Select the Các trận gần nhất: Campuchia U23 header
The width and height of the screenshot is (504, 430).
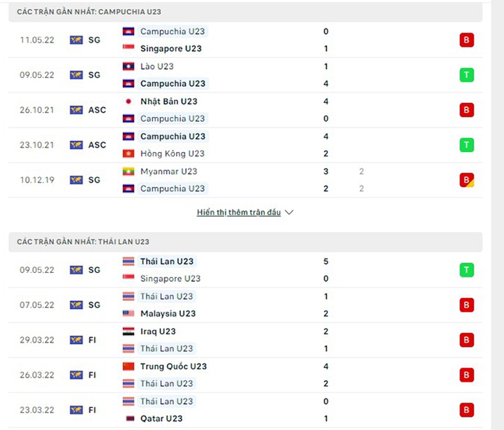pos(80,12)
